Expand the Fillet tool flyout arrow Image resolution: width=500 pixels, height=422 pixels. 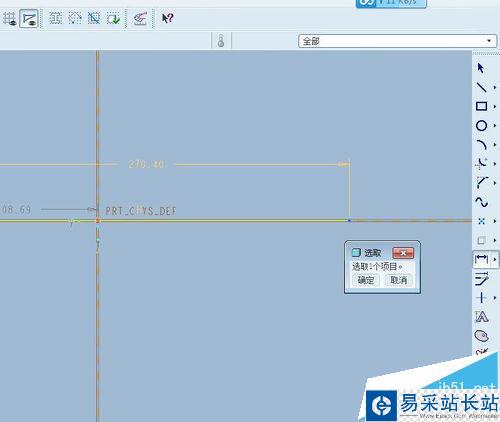(x=495, y=164)
